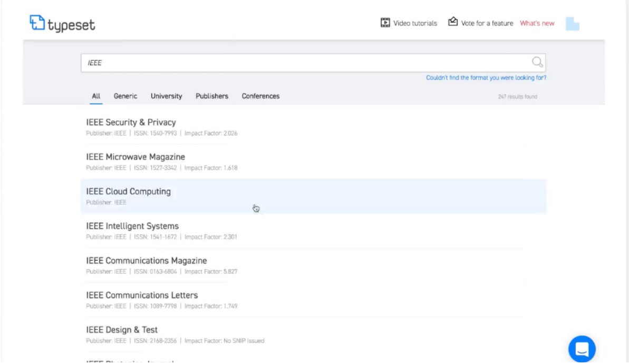This screenshot has width=629, height=364.
Task: Switch to the All tab
Action: 96,96
